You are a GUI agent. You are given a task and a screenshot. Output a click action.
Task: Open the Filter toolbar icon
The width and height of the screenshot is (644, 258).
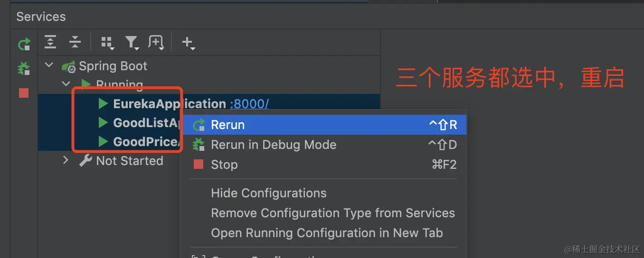pos(132,43)
